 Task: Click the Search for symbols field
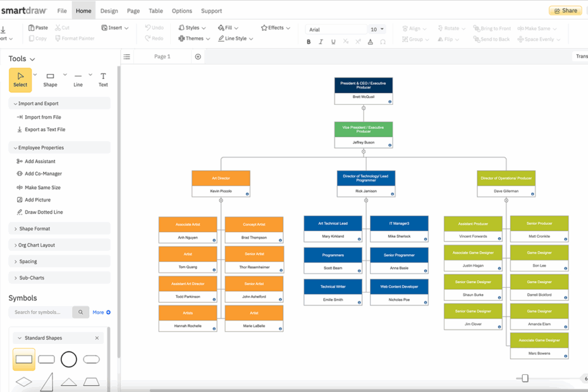coord(40,312)
